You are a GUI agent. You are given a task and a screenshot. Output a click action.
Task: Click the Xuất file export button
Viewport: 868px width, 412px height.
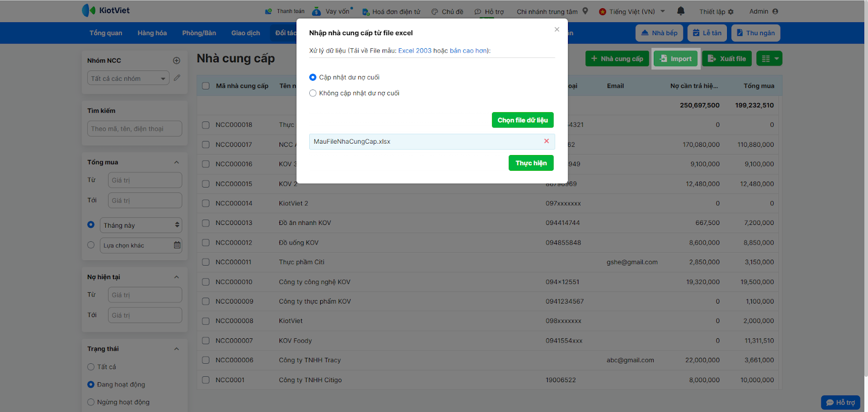point(727,59)
